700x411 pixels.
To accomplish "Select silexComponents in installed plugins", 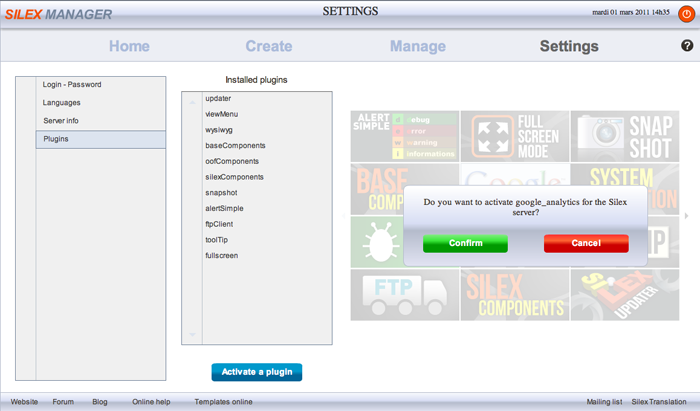I will [234, 177].
